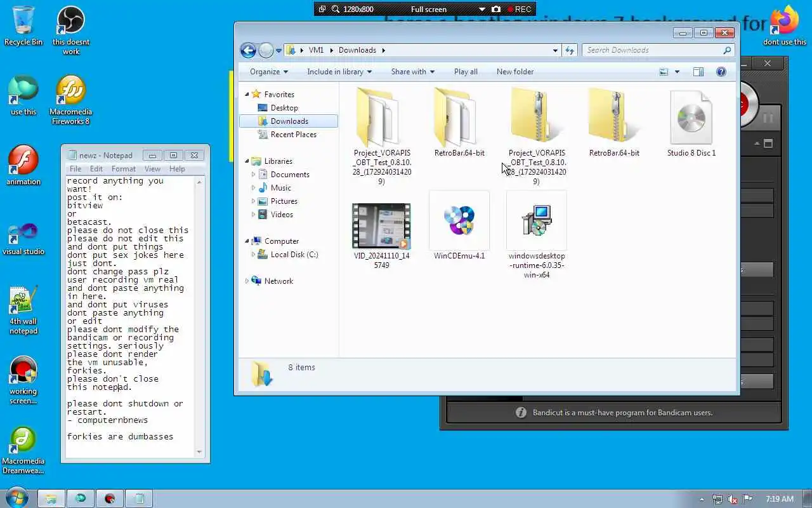This screenshot has height=508, width=812.
Task: Open Notepad File menu
Action: (x=75, y=169)
